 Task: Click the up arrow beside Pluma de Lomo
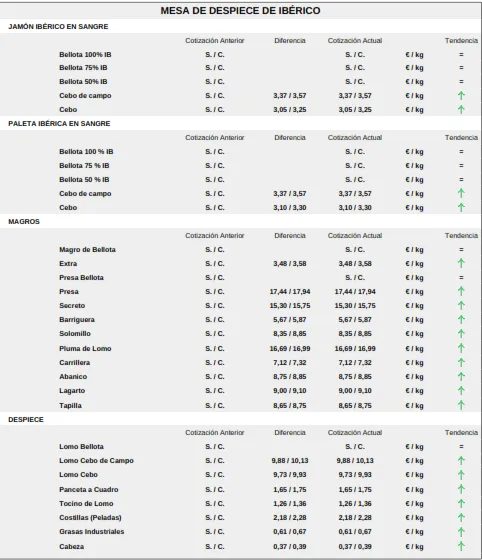(x=461, y=348)
